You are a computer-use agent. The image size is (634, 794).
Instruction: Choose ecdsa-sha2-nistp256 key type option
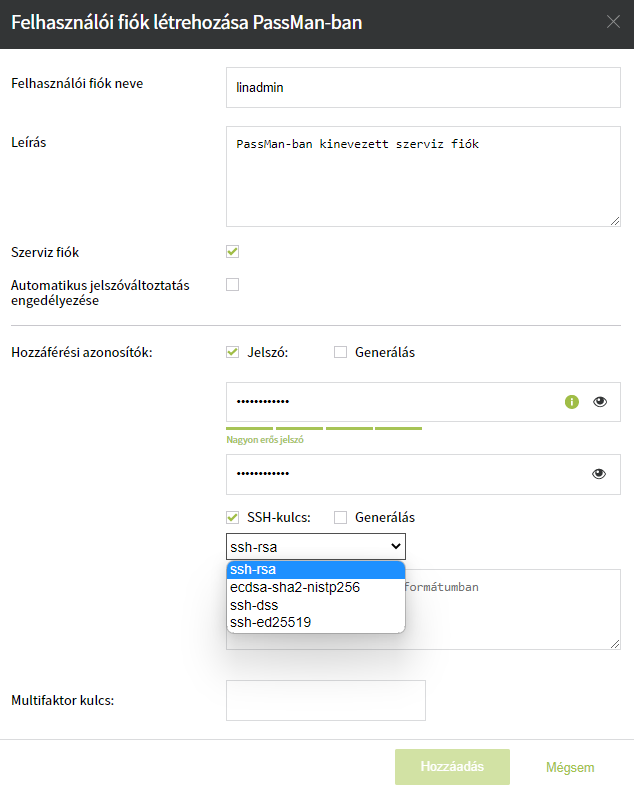294,588
